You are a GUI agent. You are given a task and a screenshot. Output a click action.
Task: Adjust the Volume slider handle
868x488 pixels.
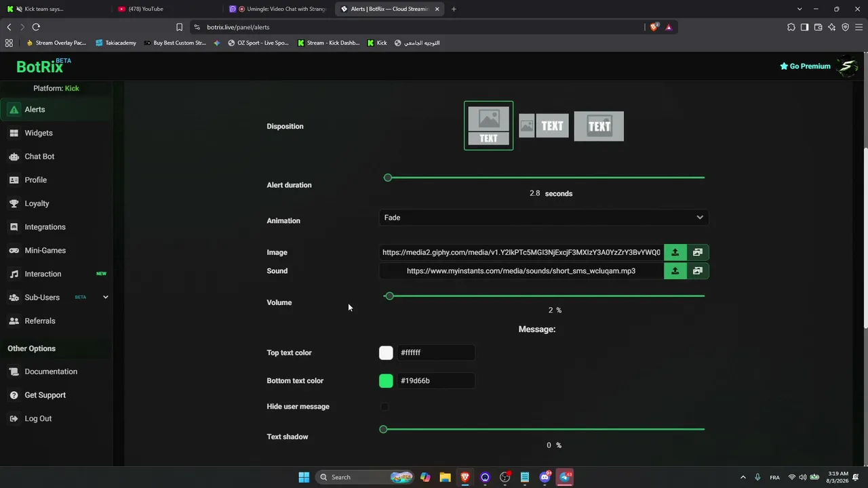coord(389,296)
